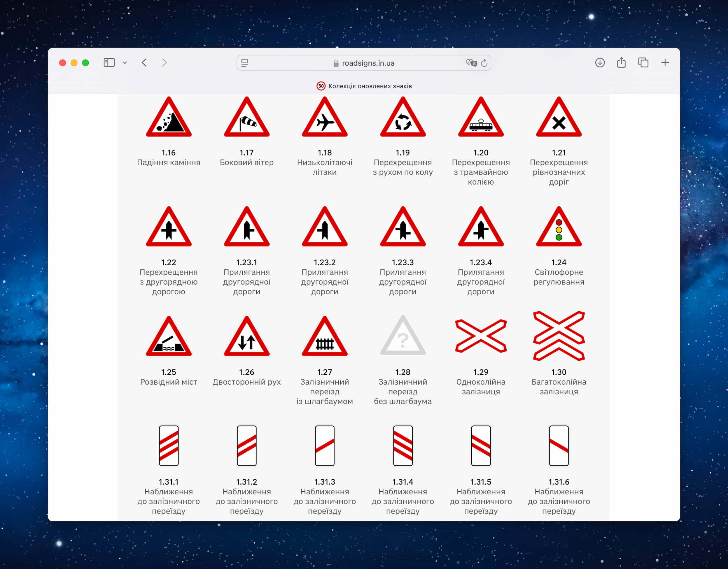This screenshot has height=569, width=728.
Task: Click the 1.20 tram crossing sign
Action: [481, 117]
